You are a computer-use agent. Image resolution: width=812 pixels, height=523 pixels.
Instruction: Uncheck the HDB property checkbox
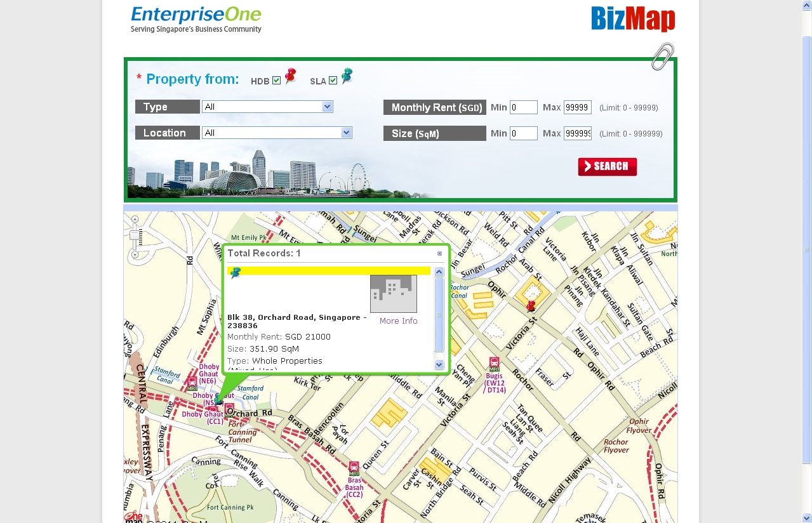tap(277, 81)
